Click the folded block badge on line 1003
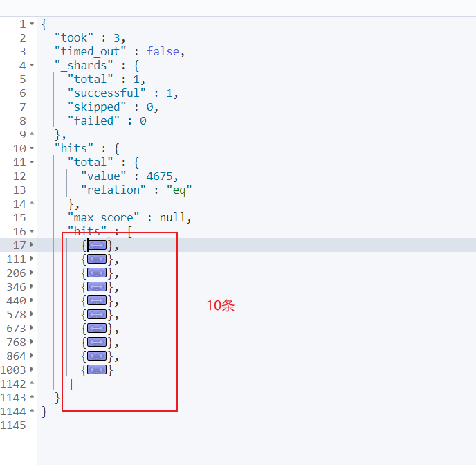 (x=97, y=370)
